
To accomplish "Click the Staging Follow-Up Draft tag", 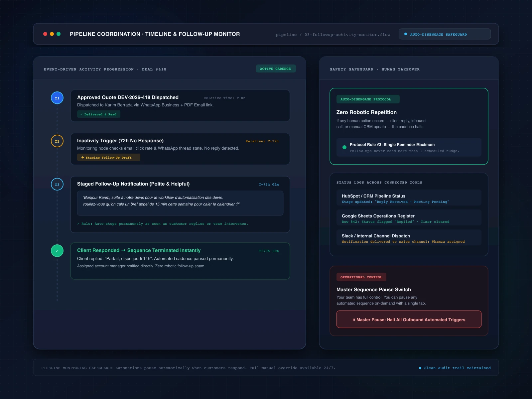I will [x=109, y=158].
